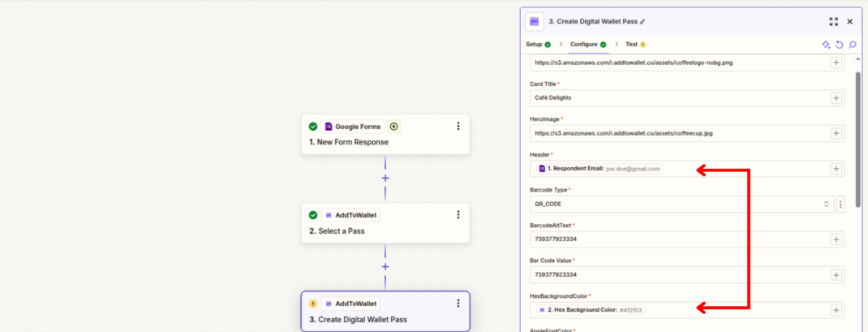The width and height of the screenshot is (868, 332).
Task: Click the chevron between Configure and Test
Action: click(x=617, y=45)
